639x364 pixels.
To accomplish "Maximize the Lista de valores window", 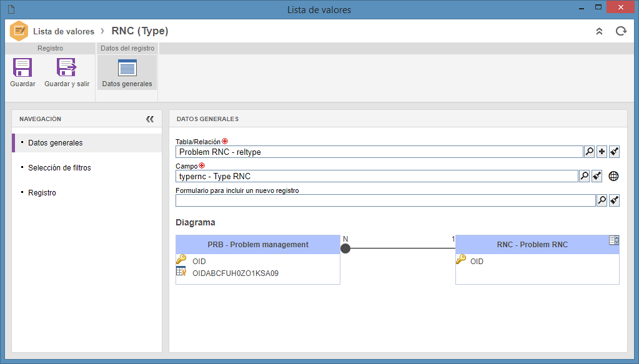I will (598, 7).
